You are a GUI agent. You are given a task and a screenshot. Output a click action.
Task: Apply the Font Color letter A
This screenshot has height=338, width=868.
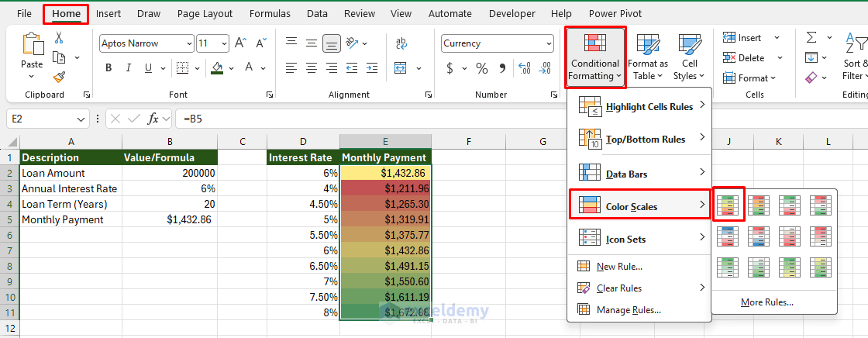249,67
